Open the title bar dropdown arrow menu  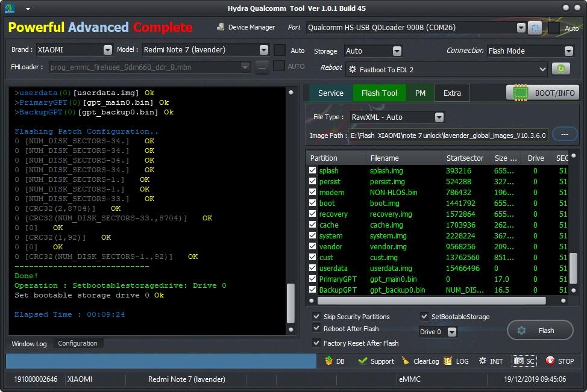28,8
